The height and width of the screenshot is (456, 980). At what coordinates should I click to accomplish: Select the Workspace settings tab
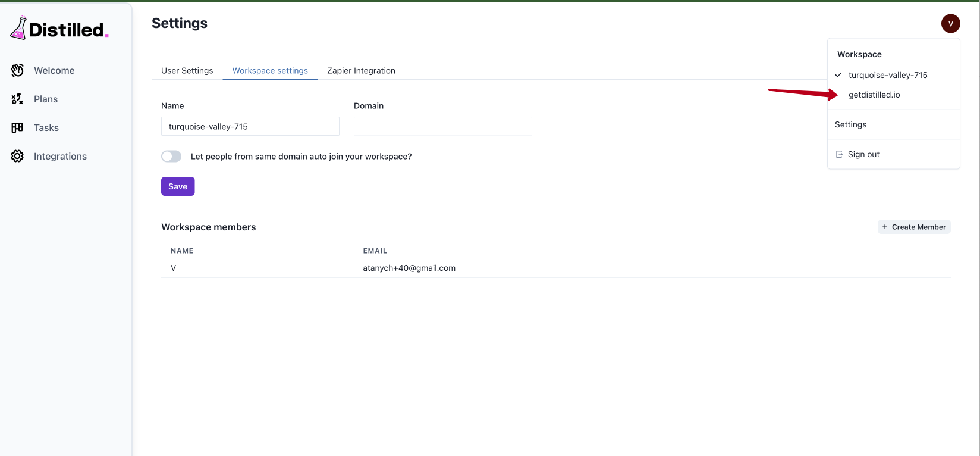point(270,70)
